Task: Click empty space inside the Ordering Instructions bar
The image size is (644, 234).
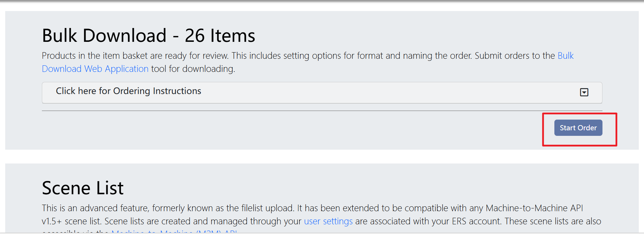Action: (x=381, y=92)
